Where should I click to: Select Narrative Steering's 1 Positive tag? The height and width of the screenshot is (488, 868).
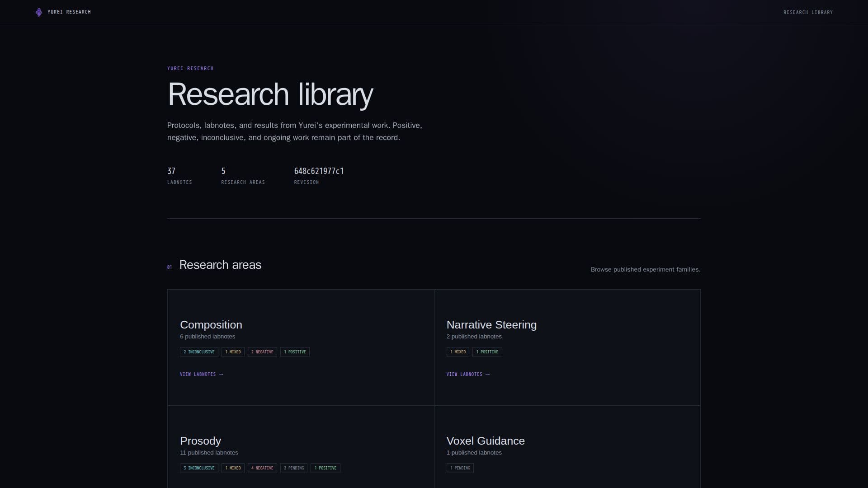pyautogui.click(x=487, y=352)
